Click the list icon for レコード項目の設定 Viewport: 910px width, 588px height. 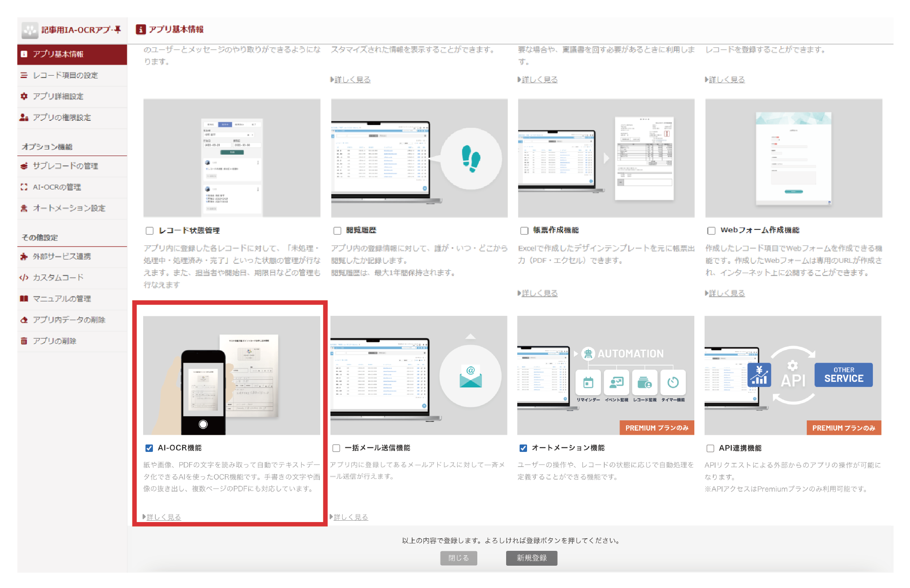pos(24,75)
